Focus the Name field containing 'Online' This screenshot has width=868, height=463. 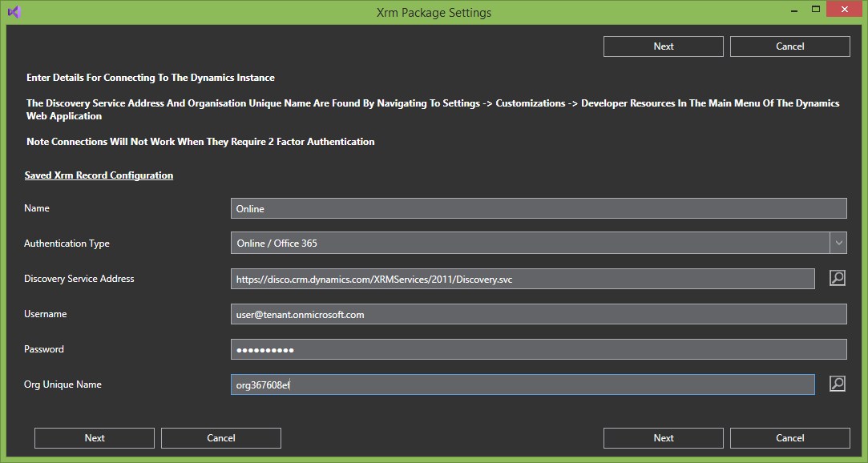coord(538,208)
